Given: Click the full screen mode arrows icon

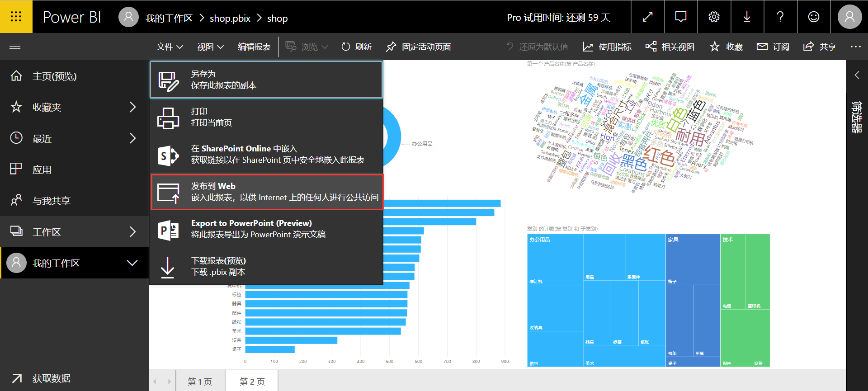Looking at the screenshot, I should point(647,17).
